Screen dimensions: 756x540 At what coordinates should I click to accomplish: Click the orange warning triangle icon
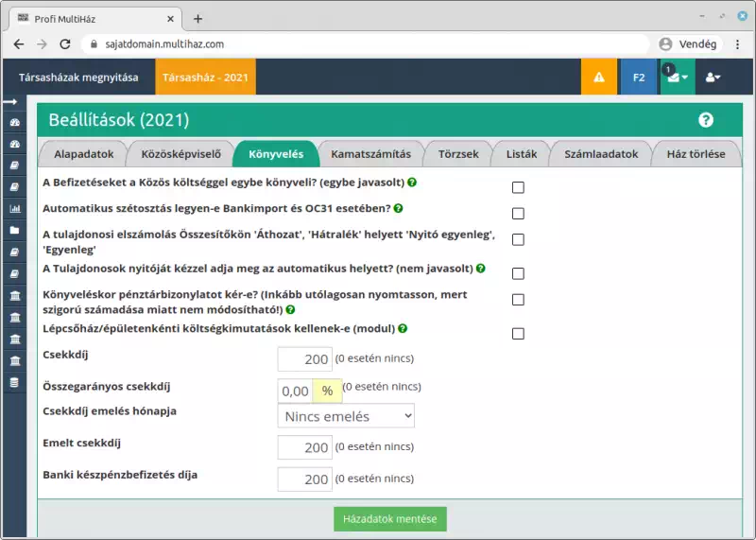pos(598,78)
